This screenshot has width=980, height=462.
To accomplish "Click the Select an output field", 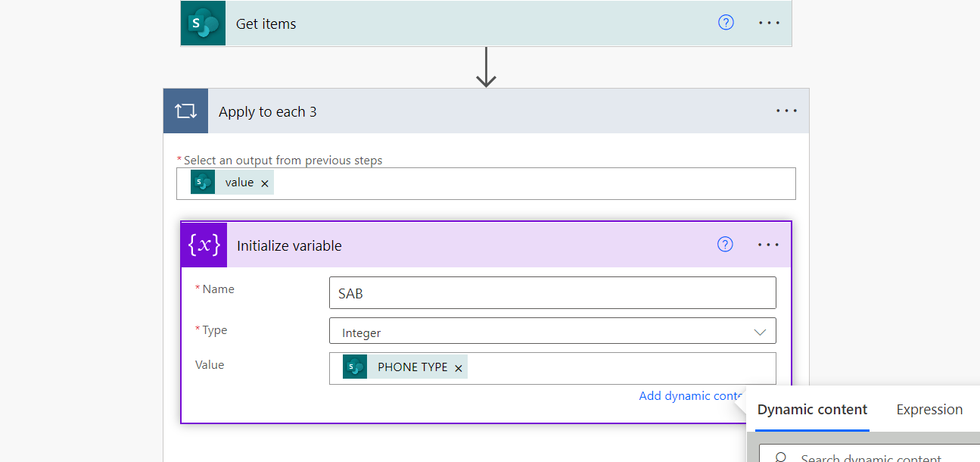I will 486,183.
